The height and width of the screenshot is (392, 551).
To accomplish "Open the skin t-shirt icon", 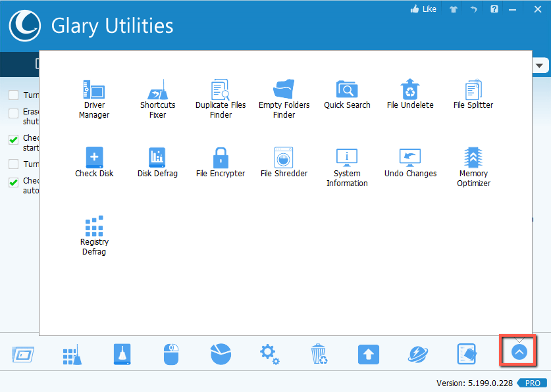I will click(x=454, y=9).
